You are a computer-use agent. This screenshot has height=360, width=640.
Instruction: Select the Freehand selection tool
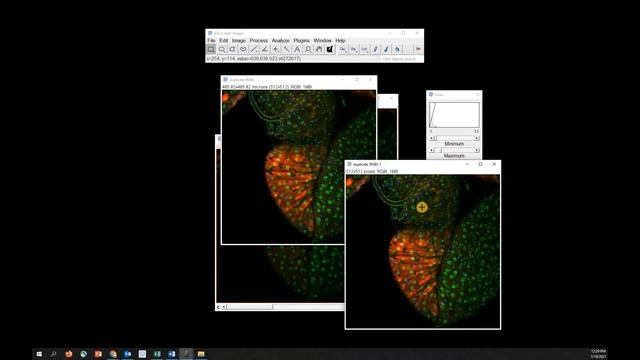click(x=243, y=49)
